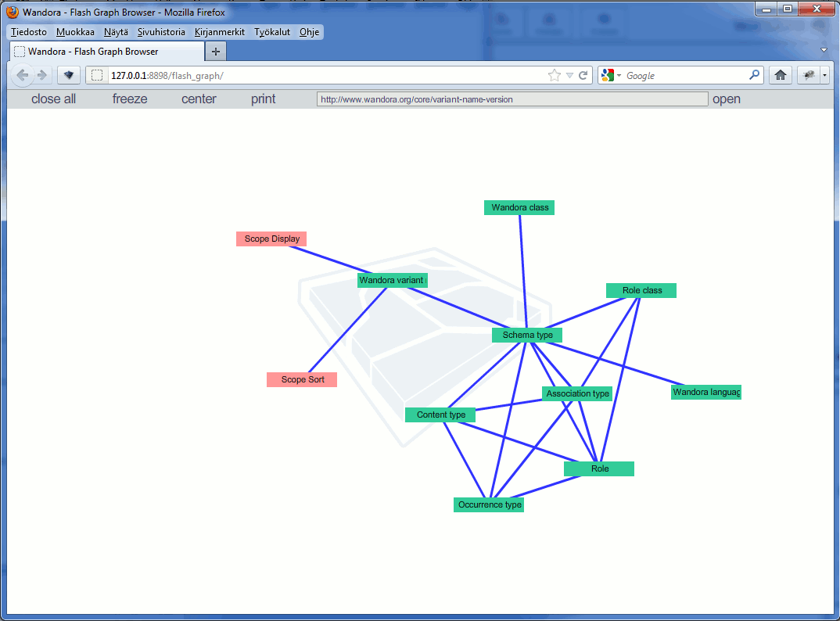Click the topic URL input field
840x621 pixels.
click(511, 99)
